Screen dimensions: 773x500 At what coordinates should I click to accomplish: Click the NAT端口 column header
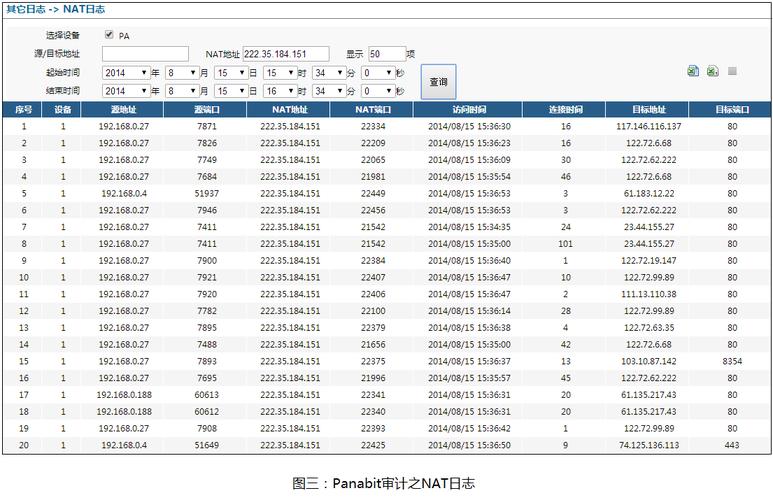tap(373, 109)
